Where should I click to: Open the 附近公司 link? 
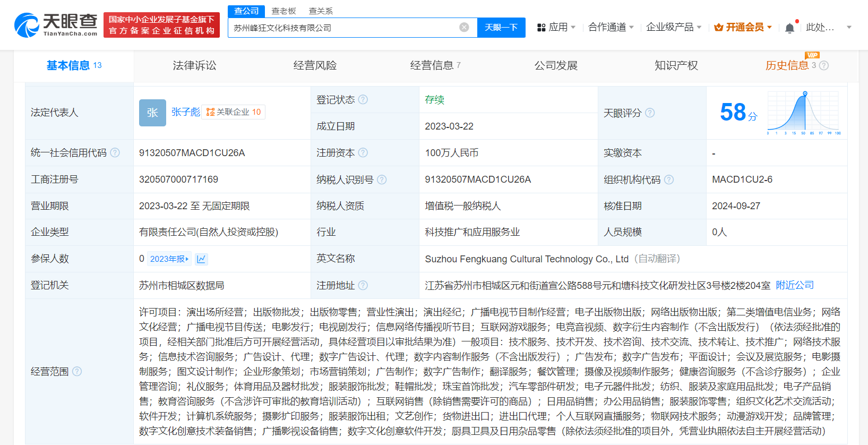coord(795,285)
